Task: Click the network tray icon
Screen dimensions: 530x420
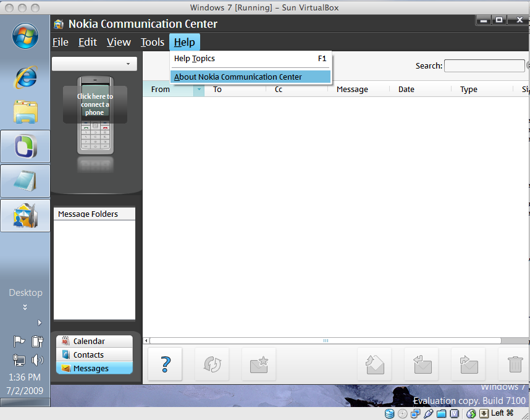Action: point(19,360)
